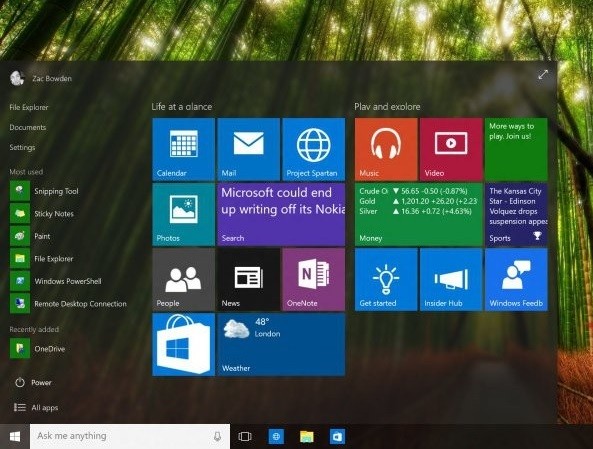Open the Search news tile about Nokia
593x449 pixels.
(281, 214)
